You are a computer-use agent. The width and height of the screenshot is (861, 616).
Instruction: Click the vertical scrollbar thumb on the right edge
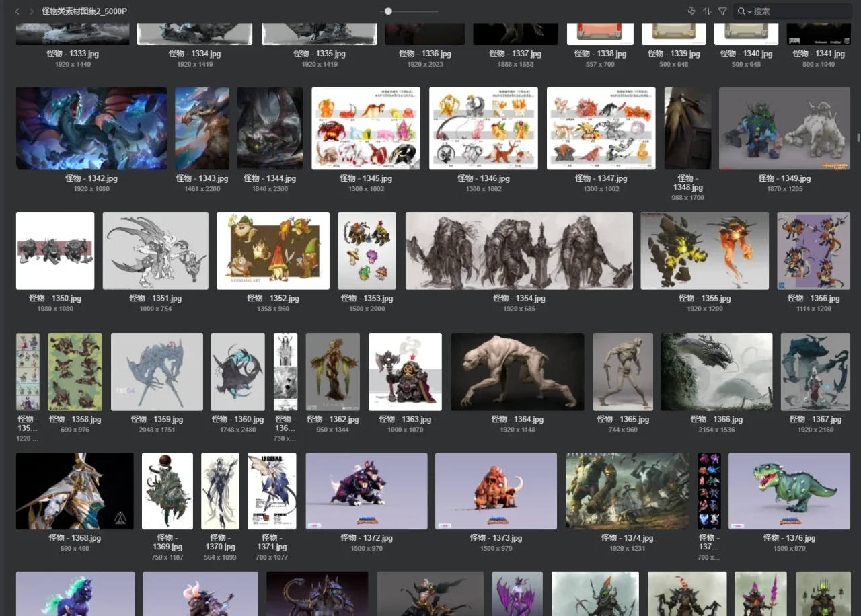point(858,137)
